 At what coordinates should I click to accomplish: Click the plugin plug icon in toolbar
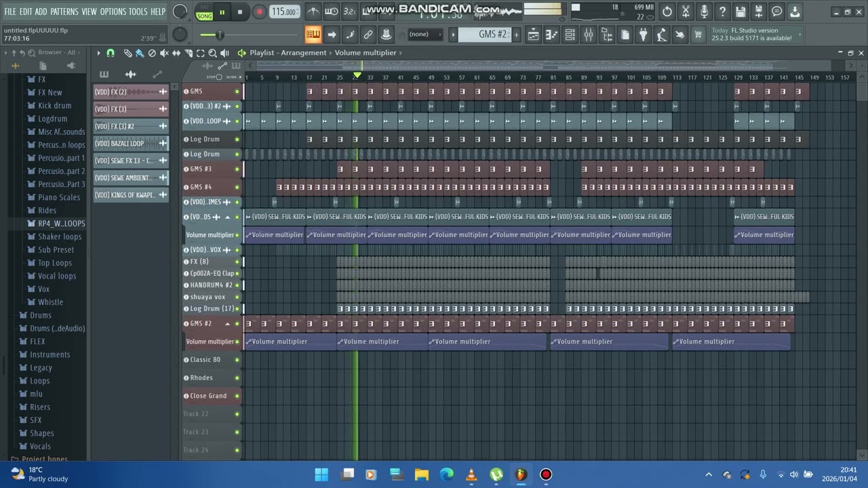[x=643, y=35]
